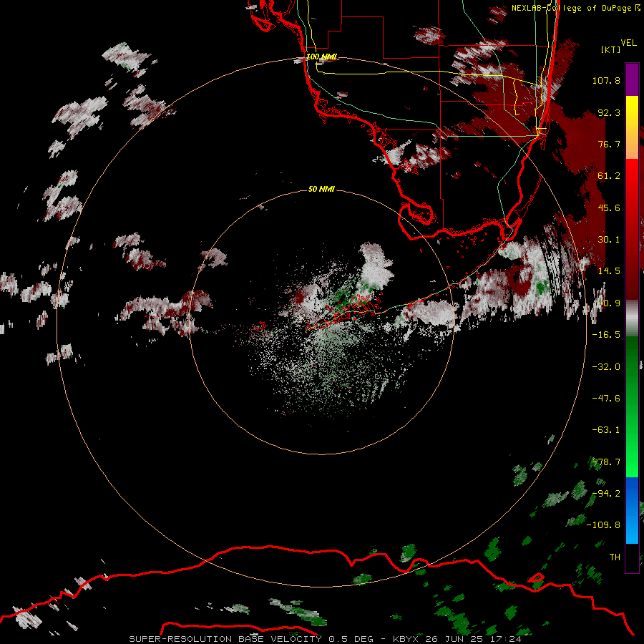The height and width of the screenshot is (644, 644).
Task: Click the 30.1 velocity scale value
Action: (x=609, y=240)
